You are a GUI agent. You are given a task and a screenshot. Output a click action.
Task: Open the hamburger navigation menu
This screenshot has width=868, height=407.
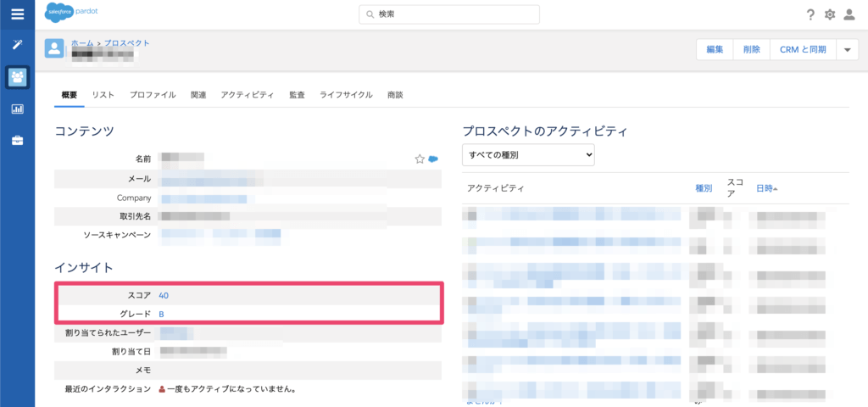click(17, 14)
